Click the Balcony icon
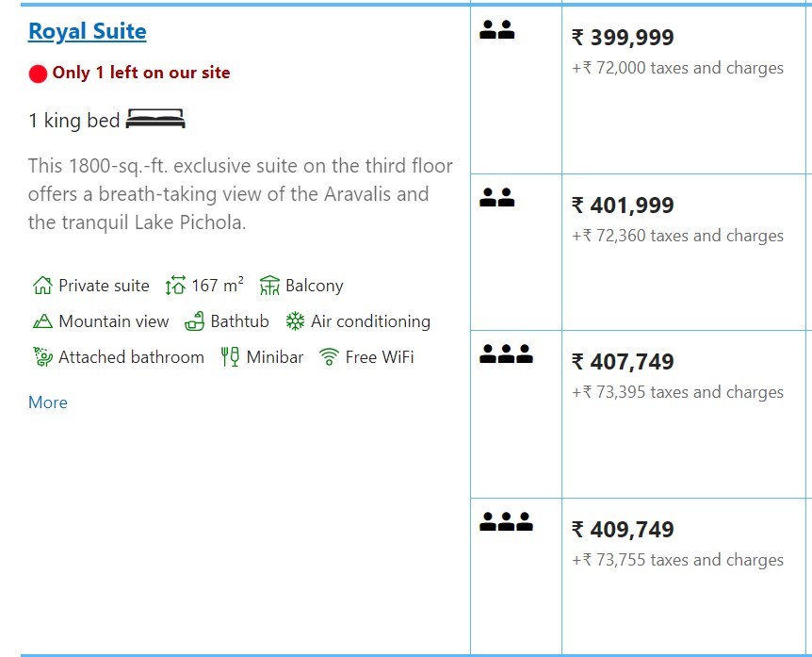Image resolution: width=812 pixels, height=657 pixels. click(x=270, y=286)
